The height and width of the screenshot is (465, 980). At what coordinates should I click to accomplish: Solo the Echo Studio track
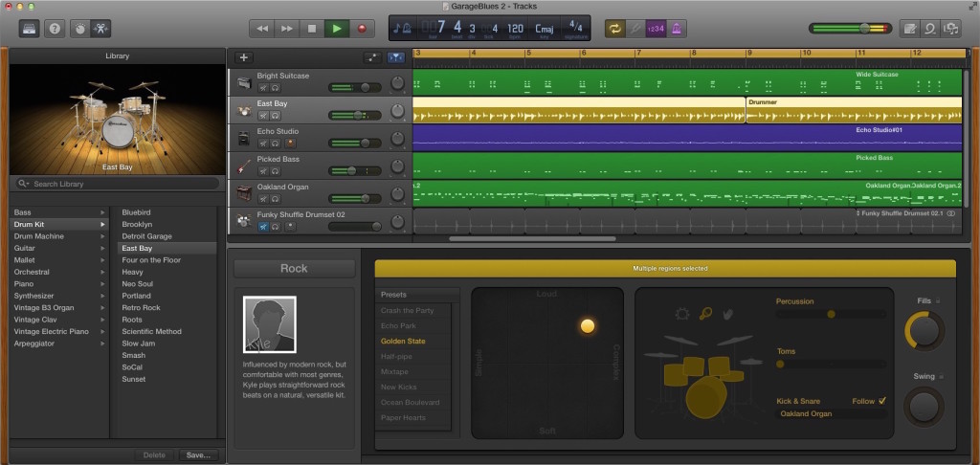pyautogui.click(x=275, y=144)
